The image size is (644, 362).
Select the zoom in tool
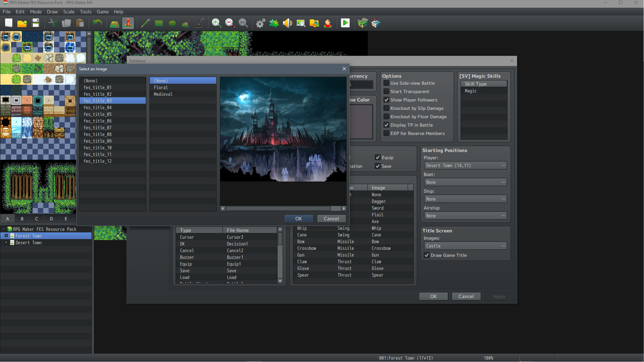216,23
